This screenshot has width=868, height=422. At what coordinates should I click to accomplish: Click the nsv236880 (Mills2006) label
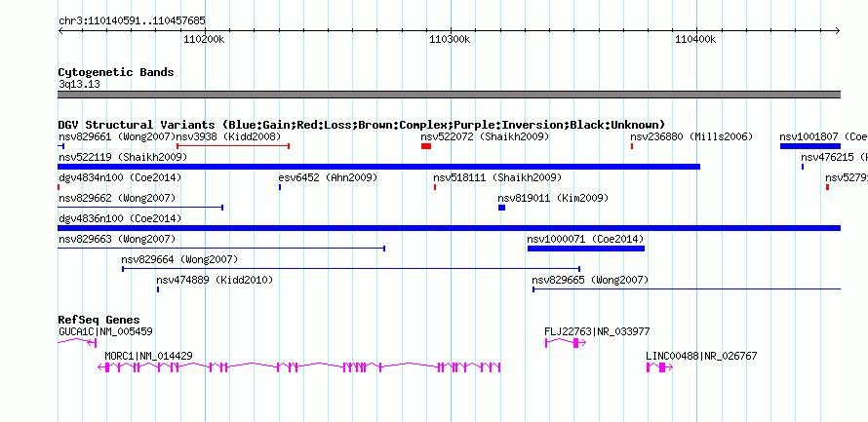click(x=691, y=136)
